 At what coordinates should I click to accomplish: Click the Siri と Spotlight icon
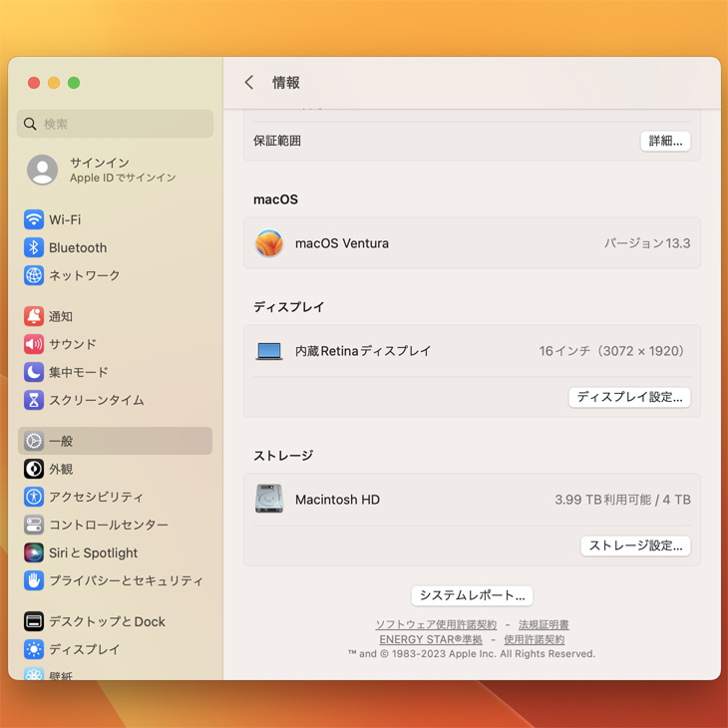34,552
